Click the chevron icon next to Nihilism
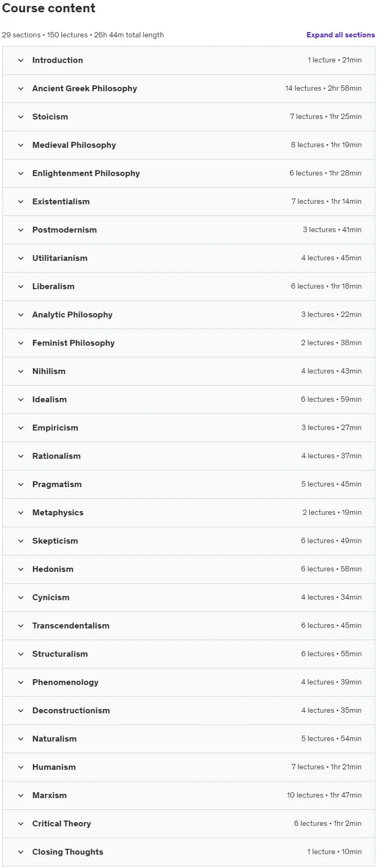Image resolution: width=378 pixels, height=868 pixels. click(21, 371)
